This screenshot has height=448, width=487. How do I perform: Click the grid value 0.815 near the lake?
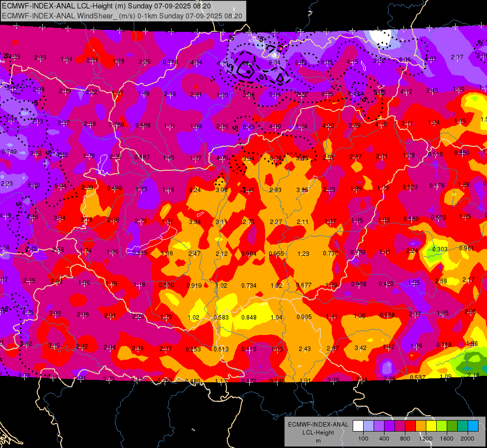point(140,253)
